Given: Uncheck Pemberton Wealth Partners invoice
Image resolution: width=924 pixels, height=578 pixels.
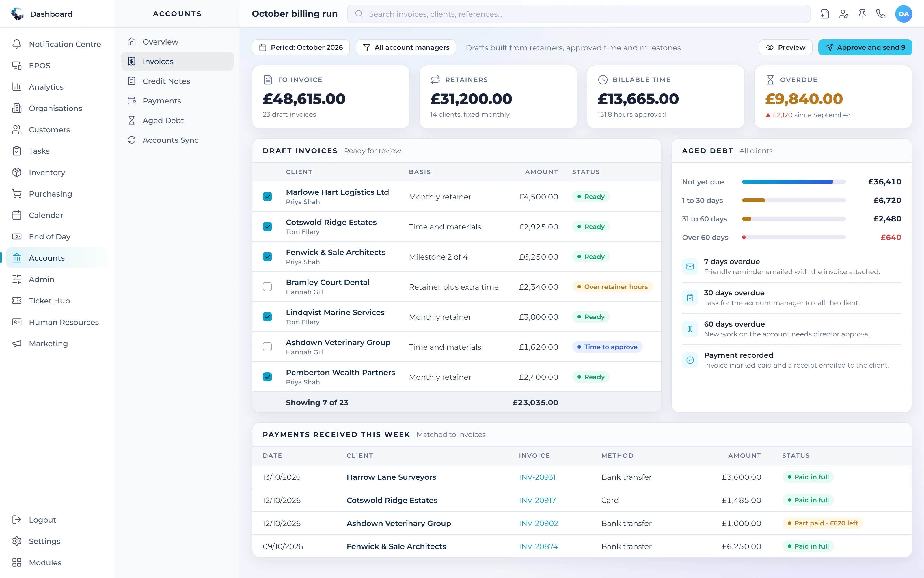Looking at the screenshot, I should pyautogui.click(x=267, y=377).
